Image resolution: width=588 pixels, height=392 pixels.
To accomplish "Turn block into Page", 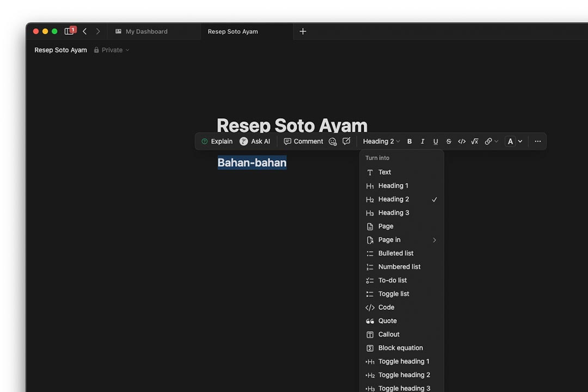I will (x=402, y=226).
